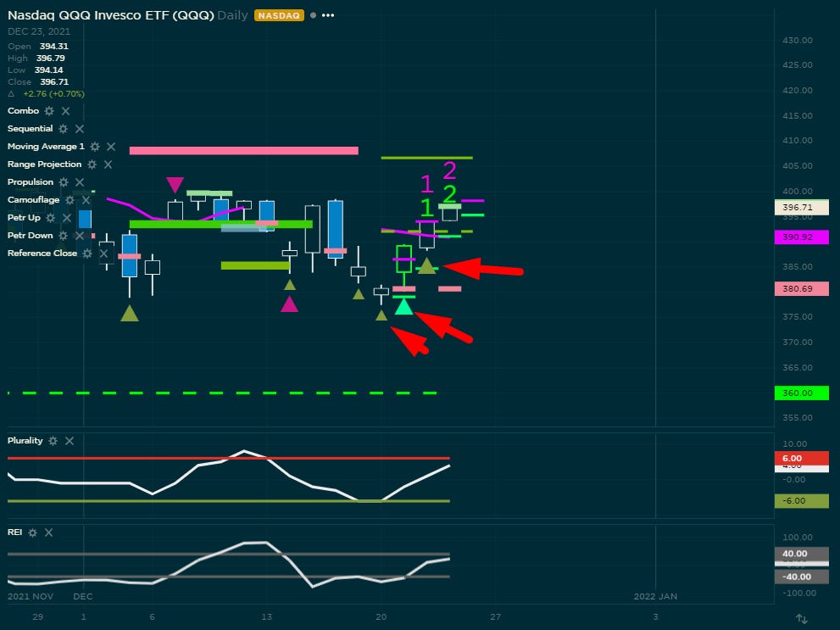Screen dimensions: 840x630
Task: Click the long pink horizontal resistance bar
Action: [244, 151]
